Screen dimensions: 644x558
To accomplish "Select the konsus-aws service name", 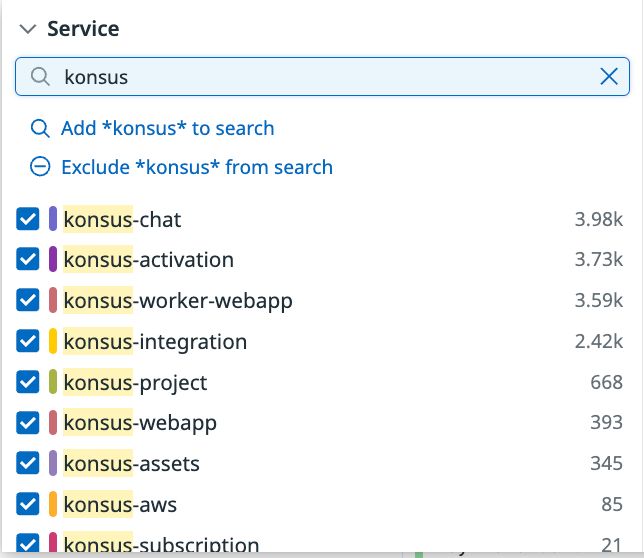I will pyautogui.click(x=120, y=505).
